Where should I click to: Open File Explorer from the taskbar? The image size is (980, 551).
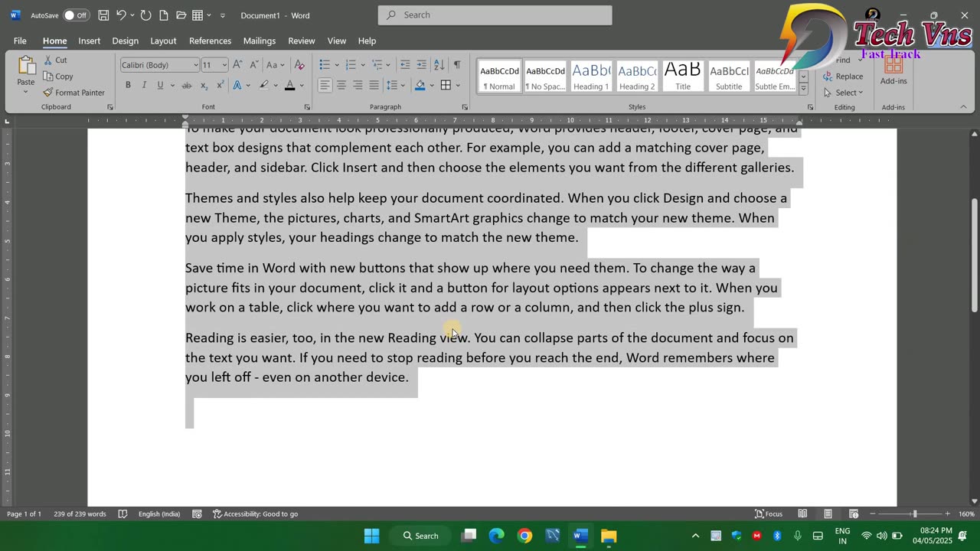pyautogui.click(x=609, y=536)
